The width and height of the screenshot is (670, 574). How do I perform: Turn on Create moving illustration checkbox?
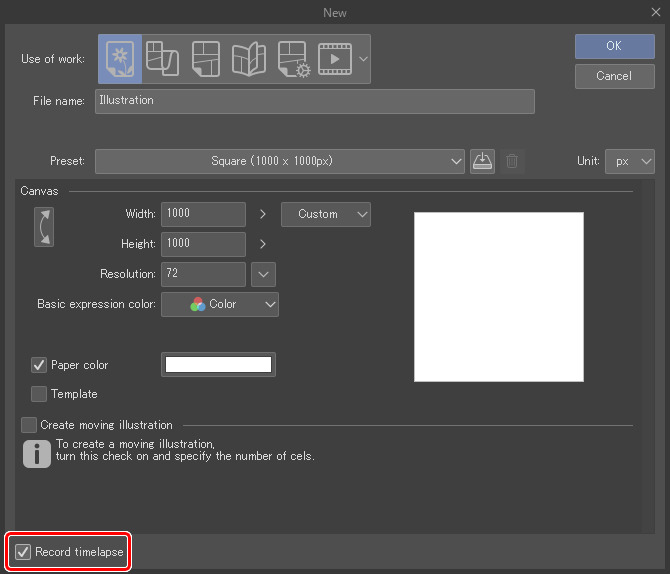click(29, 425)
